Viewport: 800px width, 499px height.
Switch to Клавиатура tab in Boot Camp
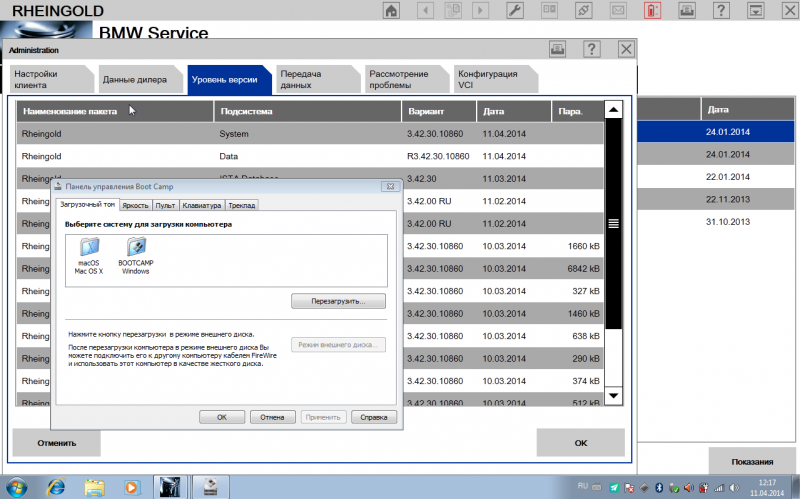tap(202, 205)
